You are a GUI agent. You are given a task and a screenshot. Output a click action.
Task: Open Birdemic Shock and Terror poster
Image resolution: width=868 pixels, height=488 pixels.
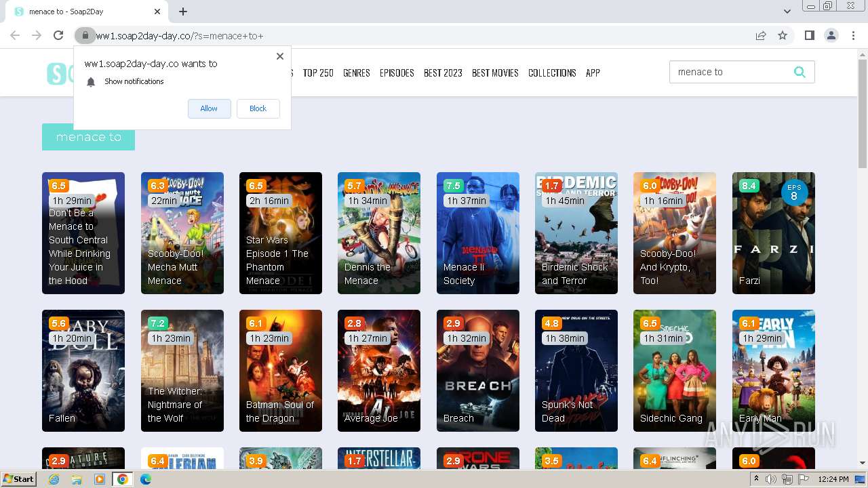[x=576, y=233]
